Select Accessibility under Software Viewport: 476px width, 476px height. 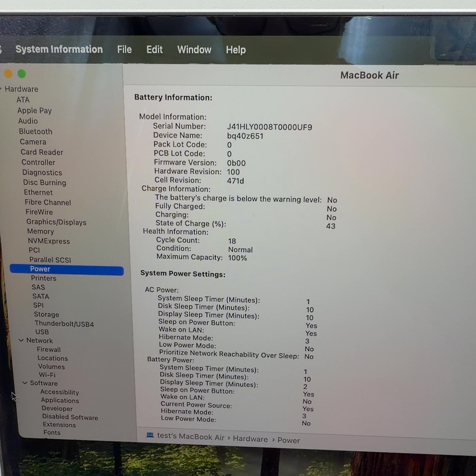point(60,392)
